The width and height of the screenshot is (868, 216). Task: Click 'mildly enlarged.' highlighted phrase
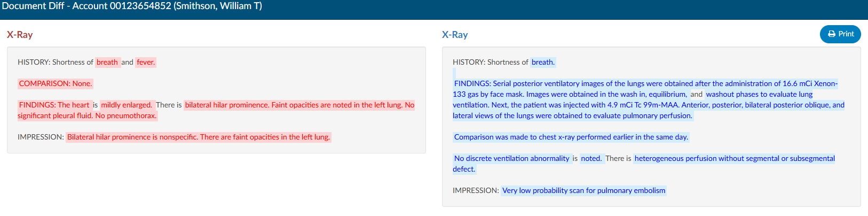click(127, 105)
